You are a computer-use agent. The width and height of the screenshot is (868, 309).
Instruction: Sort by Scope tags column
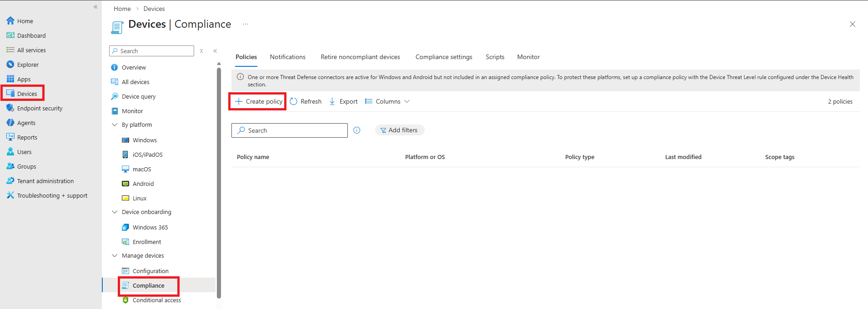click(x=779, y=157)
